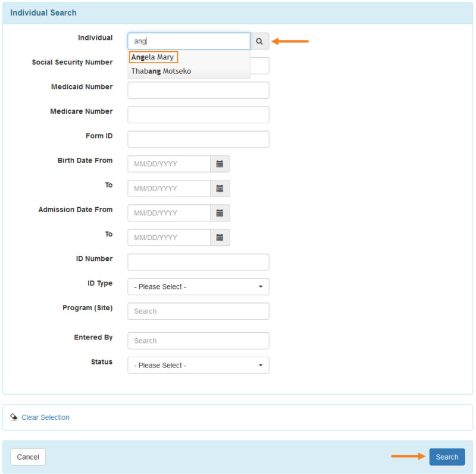This screenshot has width=476, height=474.
Task: Open calendar picker for Admission Date From
Action: [x=219, y=213]
